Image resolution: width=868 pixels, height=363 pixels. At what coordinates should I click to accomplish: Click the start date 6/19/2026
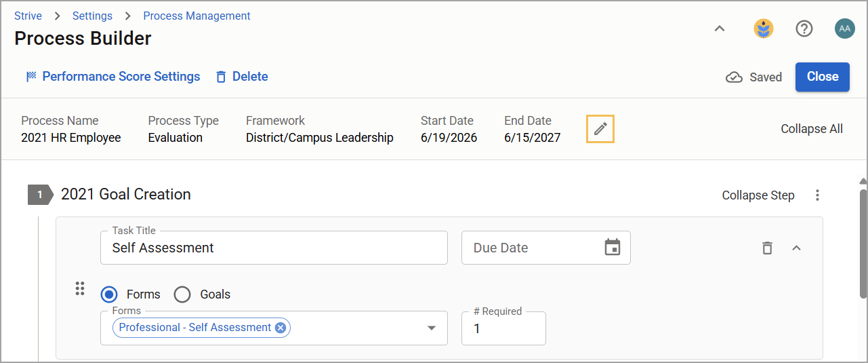[449, 138]
